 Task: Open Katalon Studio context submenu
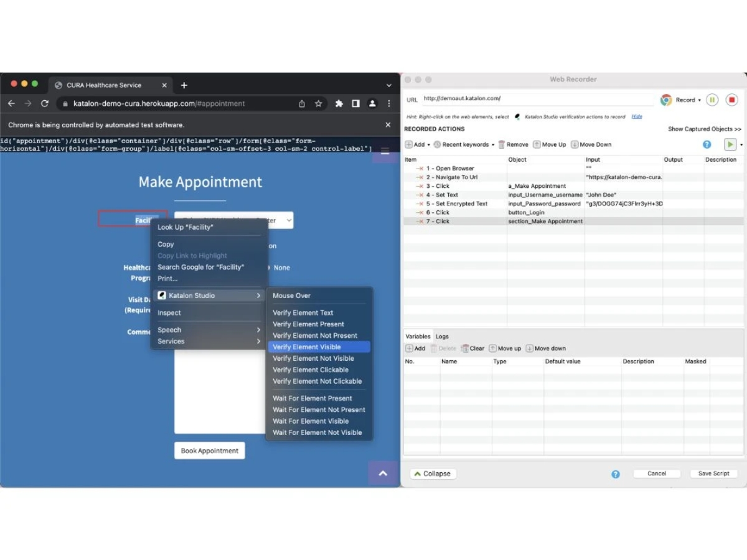[x=209, y=296]
